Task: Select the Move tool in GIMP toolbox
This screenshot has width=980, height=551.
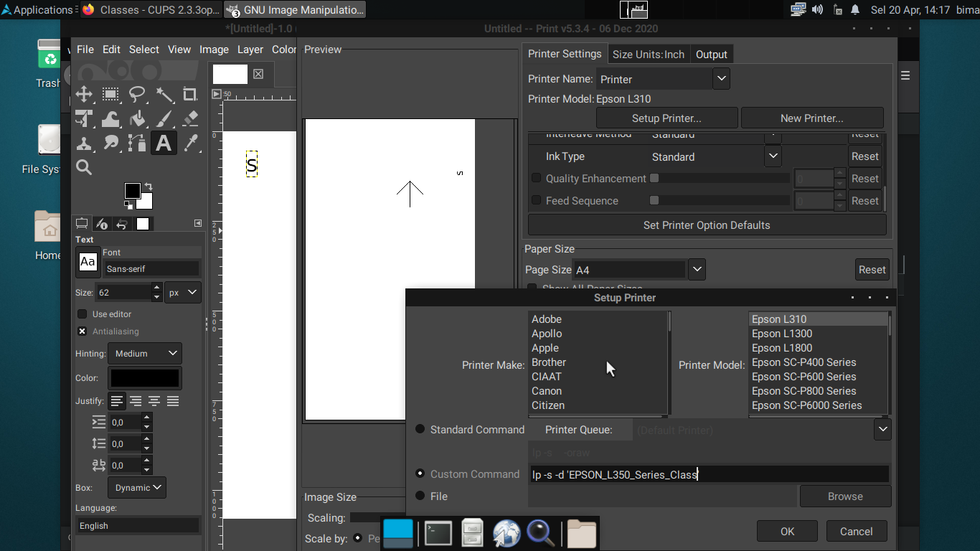Action: click(x=84, y=95)
